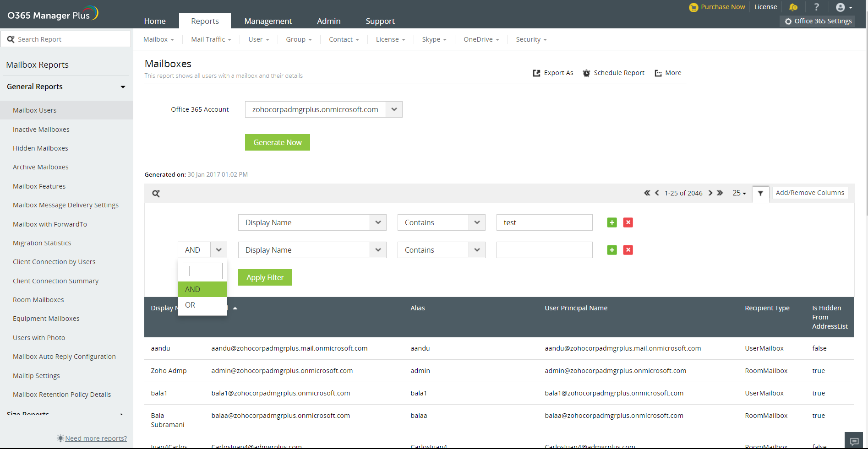868x449 pixels.
Task: Open the second row's Display Name field dropdown
Action: pos(378,250)
